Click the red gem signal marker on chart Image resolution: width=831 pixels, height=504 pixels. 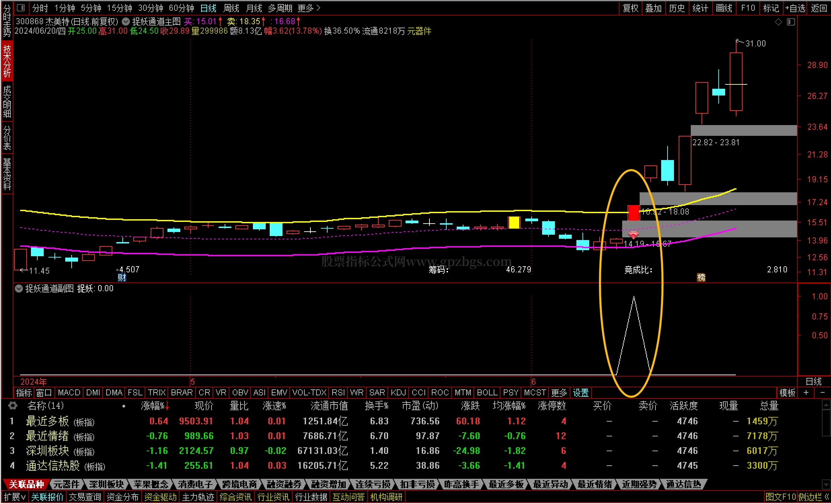(633, 235)
